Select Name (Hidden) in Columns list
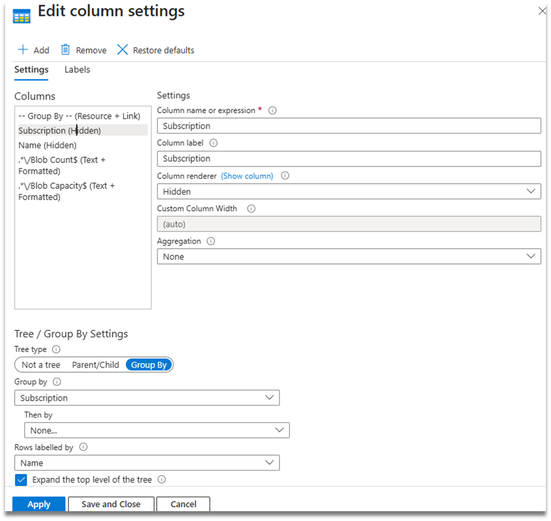The width and height of the screenshot is (551, 521). [47, 145]
